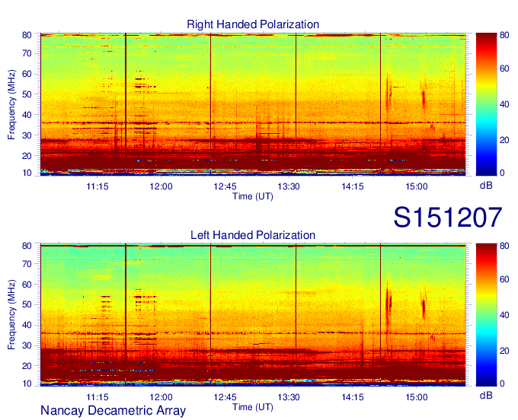Viewport: 518px width, 420px height.
Task: Click the 15:00 tick label on top plot
Action: (x=416, y=186)
